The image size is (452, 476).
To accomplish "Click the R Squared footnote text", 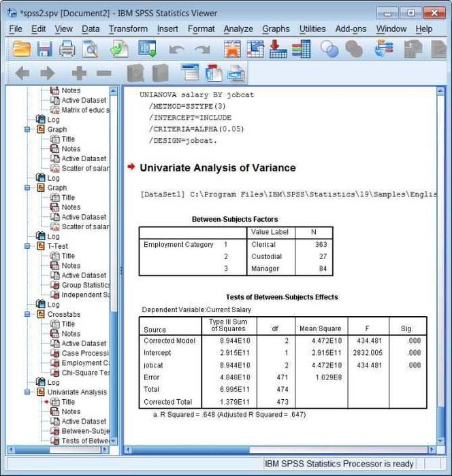I will (x=229, y=414).
